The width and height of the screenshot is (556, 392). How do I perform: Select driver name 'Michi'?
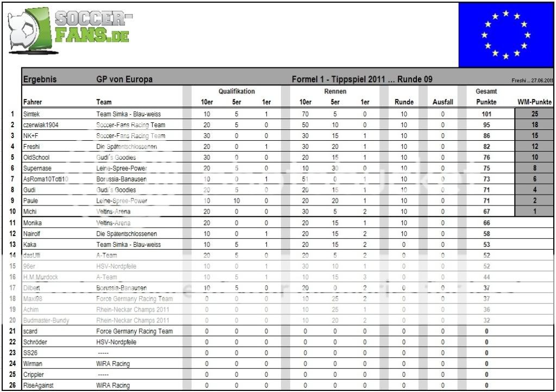tap(30, 211)
